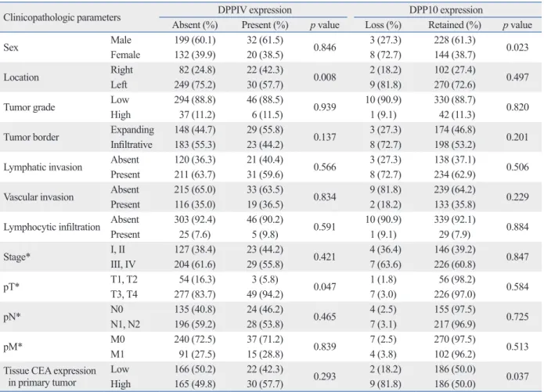
Task: Select the p value 0.847
Action: click(x=517, y=257)
